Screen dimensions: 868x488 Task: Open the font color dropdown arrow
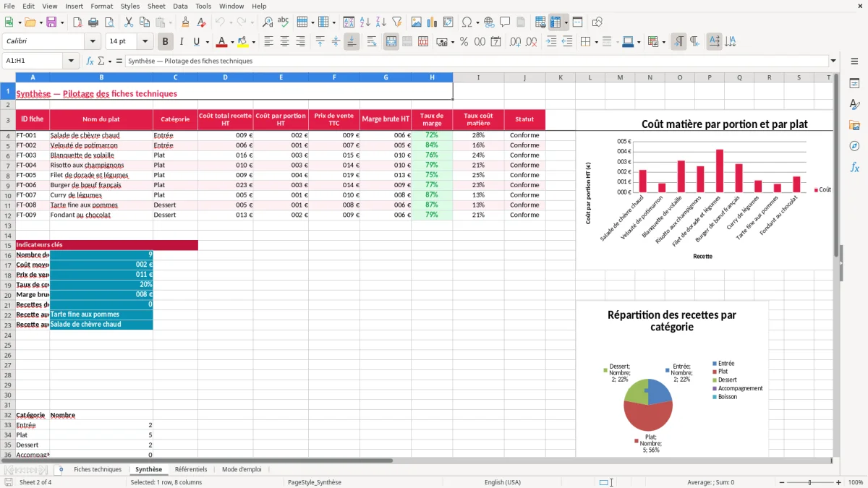(x=232, y=42)
